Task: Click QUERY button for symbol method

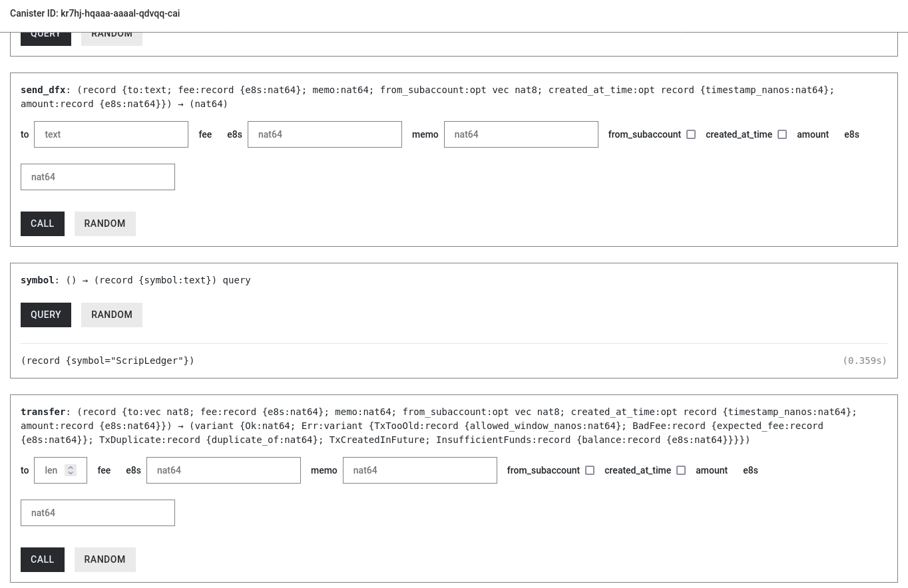Action: pos(46,315)
